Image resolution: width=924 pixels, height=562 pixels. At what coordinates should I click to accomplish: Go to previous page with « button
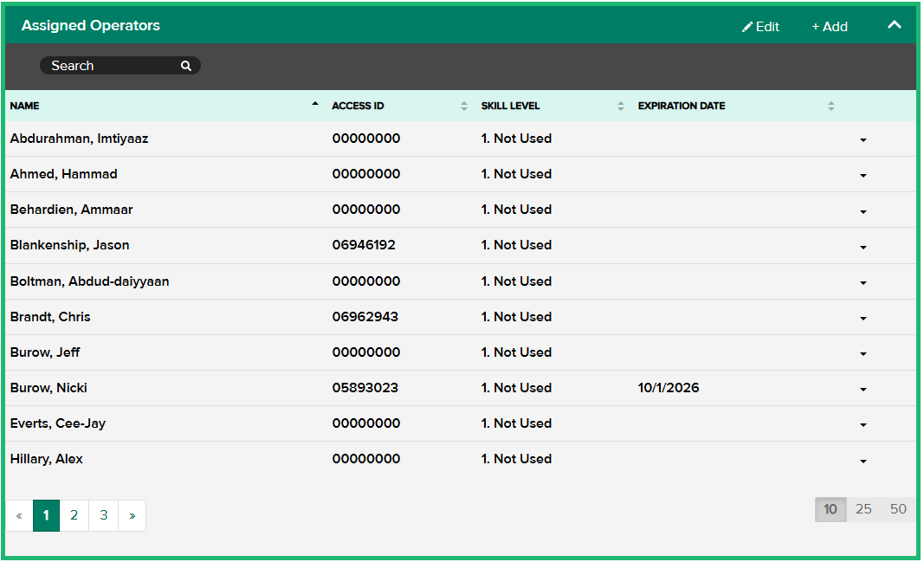[19, 515]
